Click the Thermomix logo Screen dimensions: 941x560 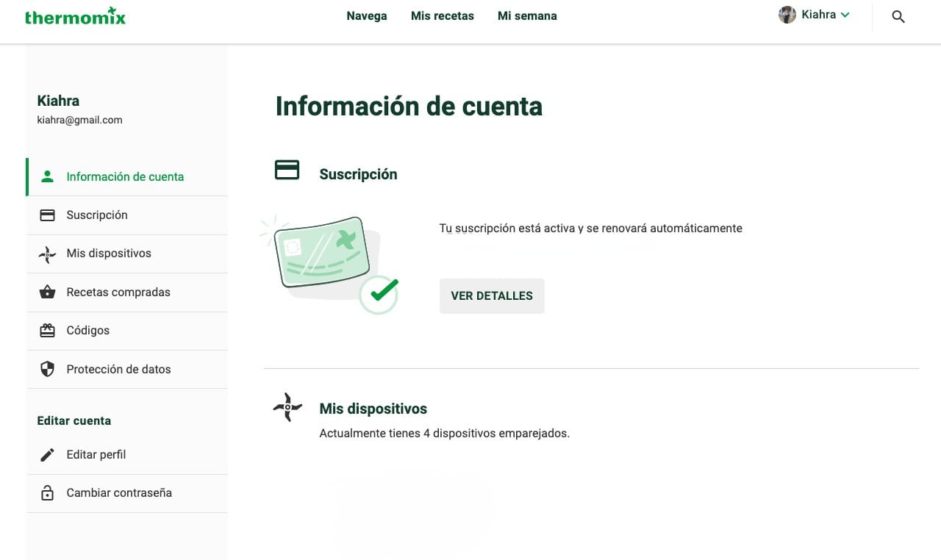click(x=75, y=15)
